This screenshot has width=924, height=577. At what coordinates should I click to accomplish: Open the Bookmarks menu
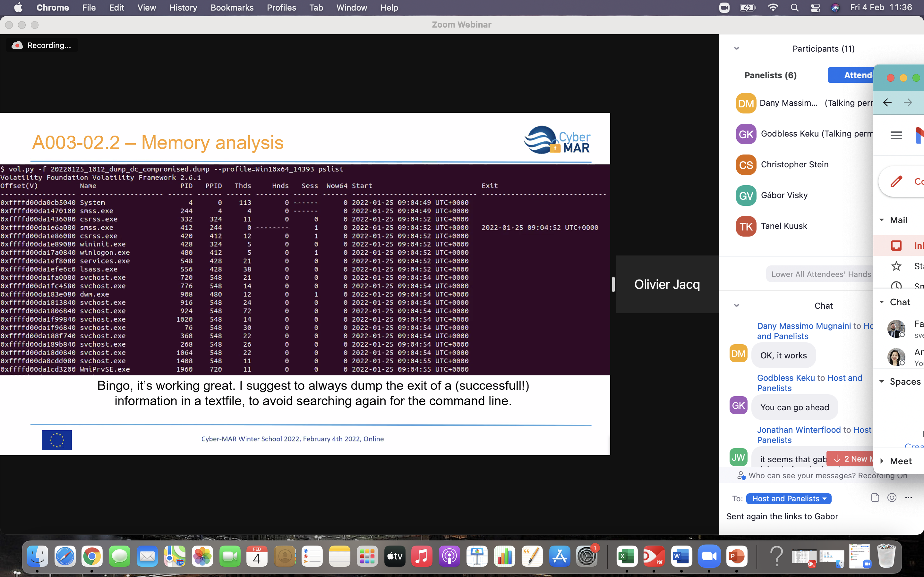(232, 8)
